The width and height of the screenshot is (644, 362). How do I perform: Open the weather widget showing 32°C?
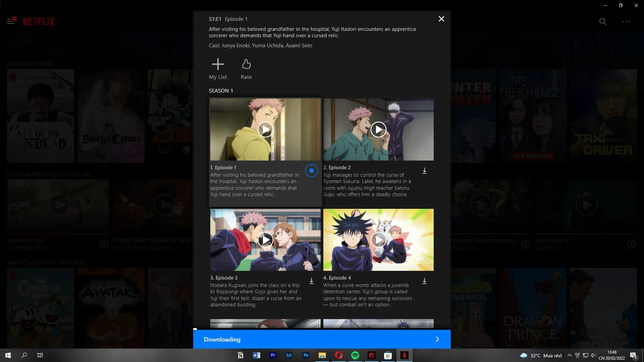pyautogui.click(x=541, y=355)
